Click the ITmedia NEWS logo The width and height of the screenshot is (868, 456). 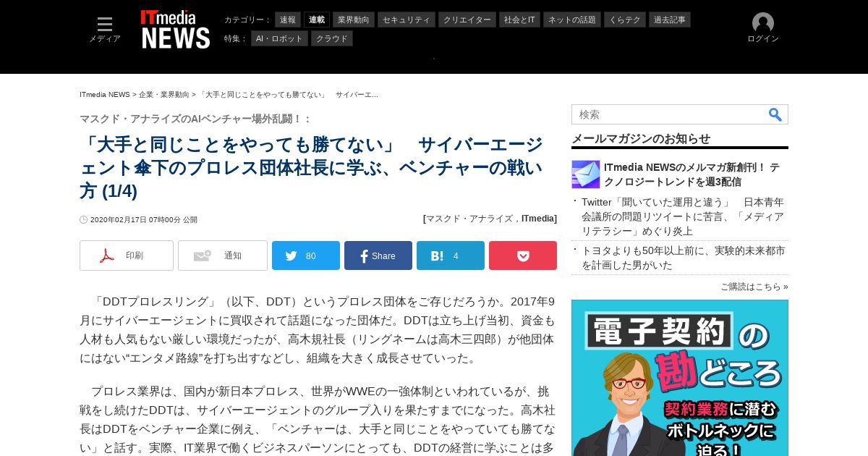click(175, 30)
